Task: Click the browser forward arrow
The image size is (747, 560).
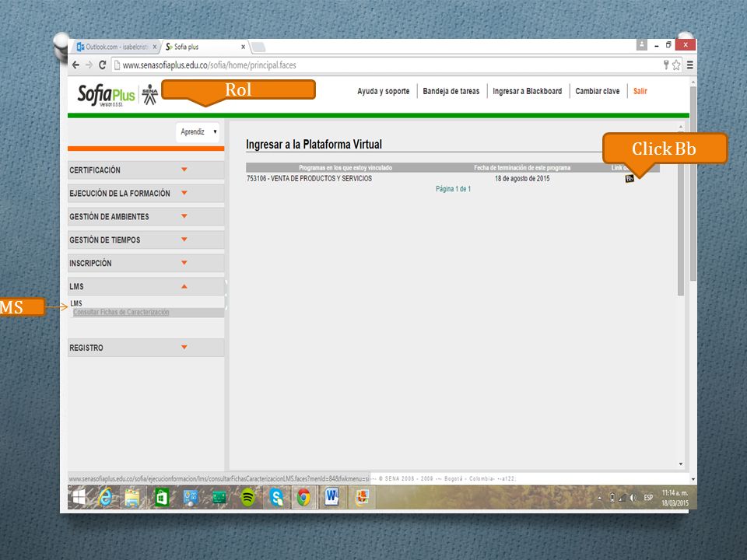Action: 89,65
